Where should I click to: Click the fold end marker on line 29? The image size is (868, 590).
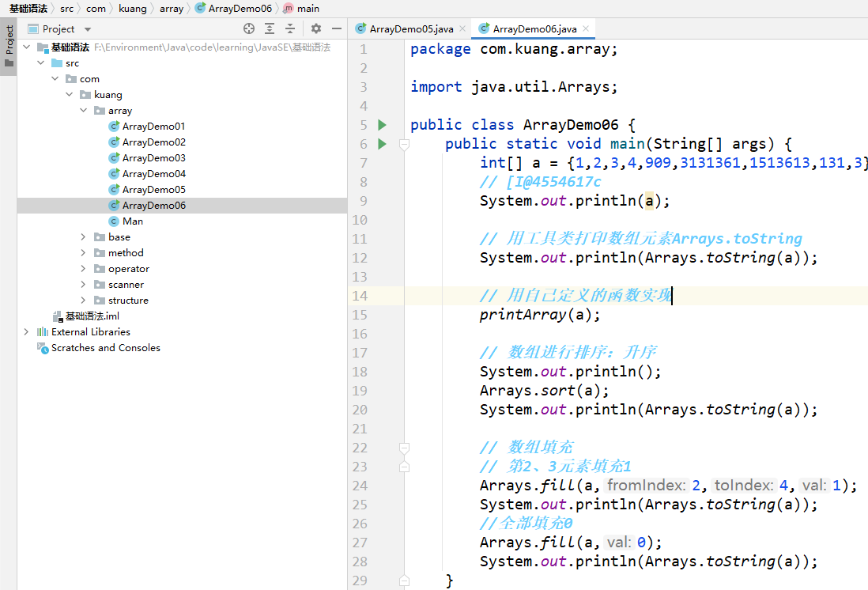(x=404, y=581)
